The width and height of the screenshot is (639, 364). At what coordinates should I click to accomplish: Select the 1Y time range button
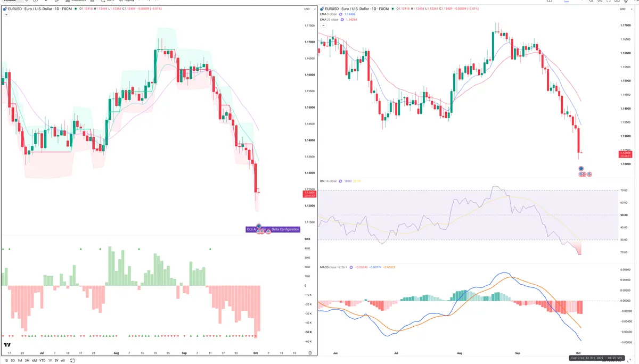pyautogui.click(x=50, y=360)
